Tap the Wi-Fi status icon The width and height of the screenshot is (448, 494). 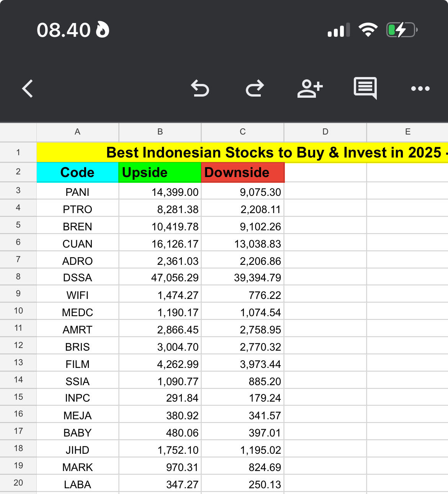pos(368,30)
